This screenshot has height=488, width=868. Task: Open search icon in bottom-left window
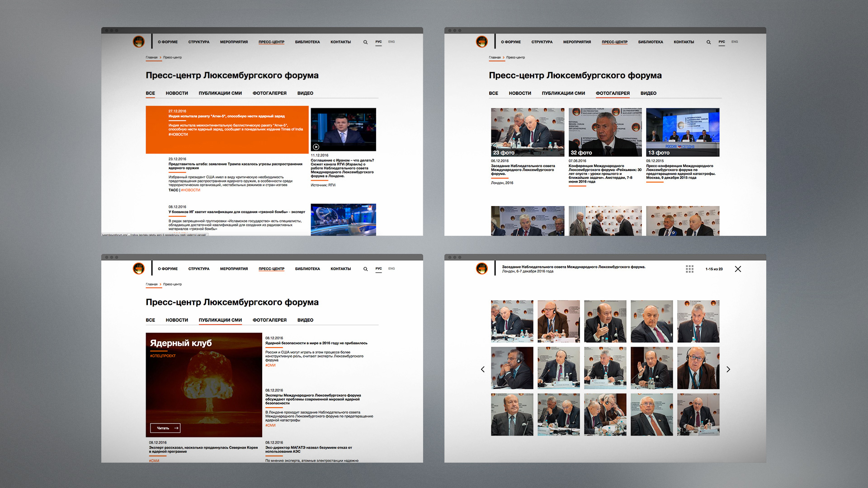point(365,269)
